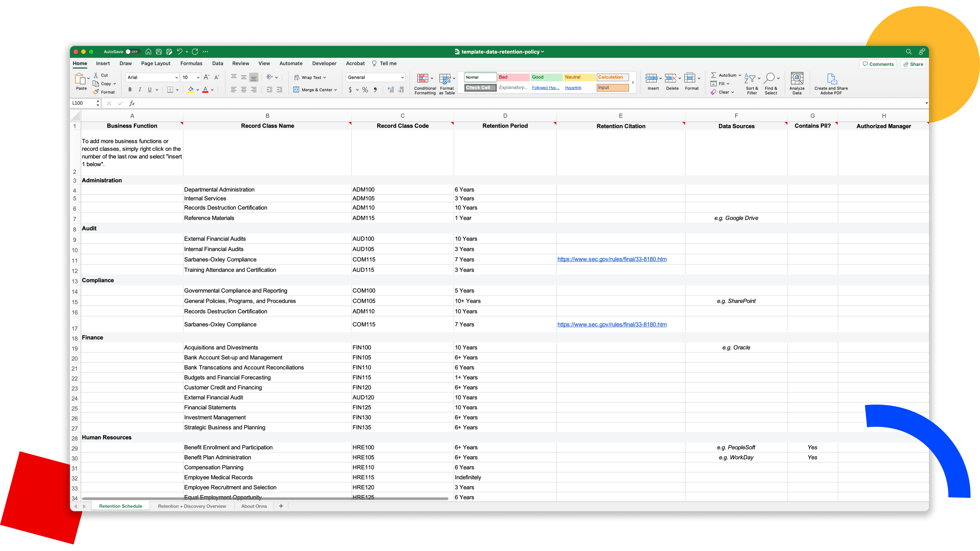
Task: Open the search magnifier in title bar
Action: pos(909,52)
